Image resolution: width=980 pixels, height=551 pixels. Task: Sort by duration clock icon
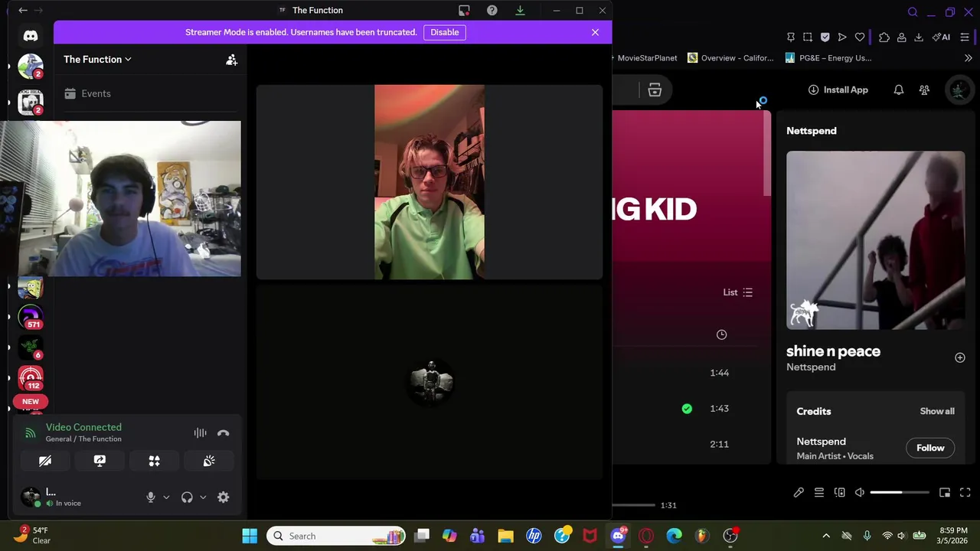(721, 334)
